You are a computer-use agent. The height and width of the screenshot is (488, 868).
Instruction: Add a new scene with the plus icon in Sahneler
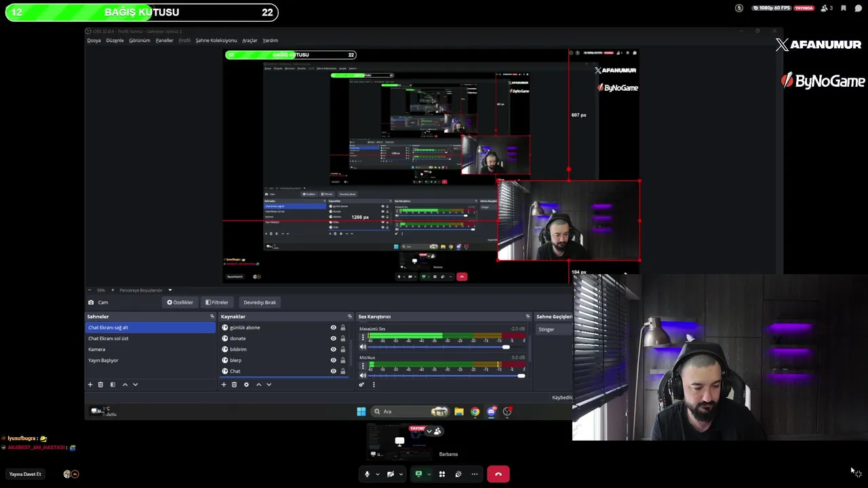tap(90, 384)
